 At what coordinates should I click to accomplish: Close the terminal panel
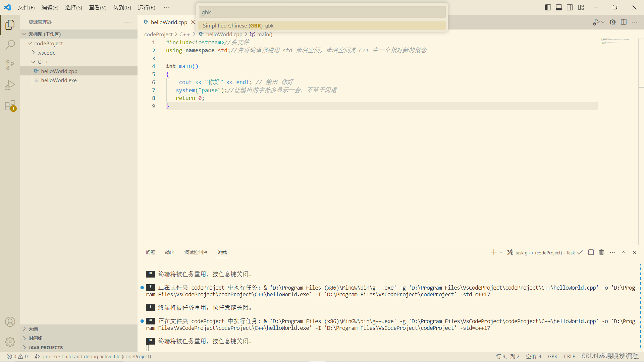click(634, 252)
